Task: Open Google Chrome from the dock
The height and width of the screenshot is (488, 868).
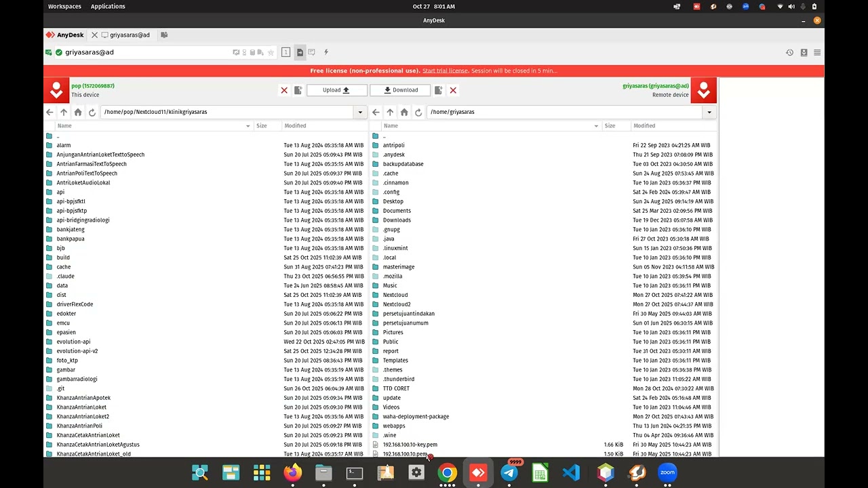Action: [447, 472]
